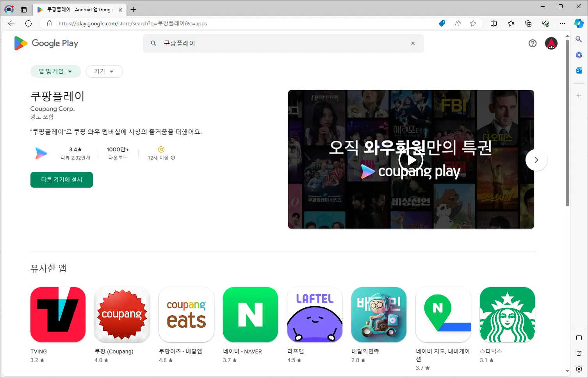Open the green NAVER app icon

click(250, 314)
